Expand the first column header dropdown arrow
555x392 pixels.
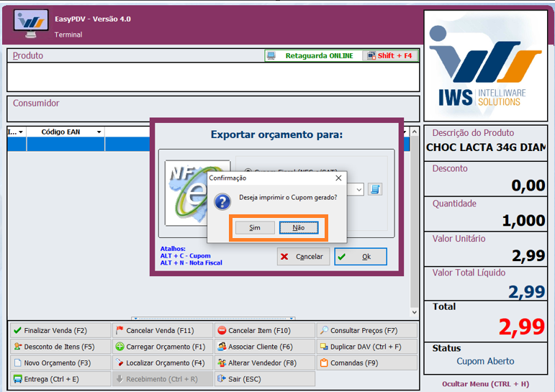[21, 132]
